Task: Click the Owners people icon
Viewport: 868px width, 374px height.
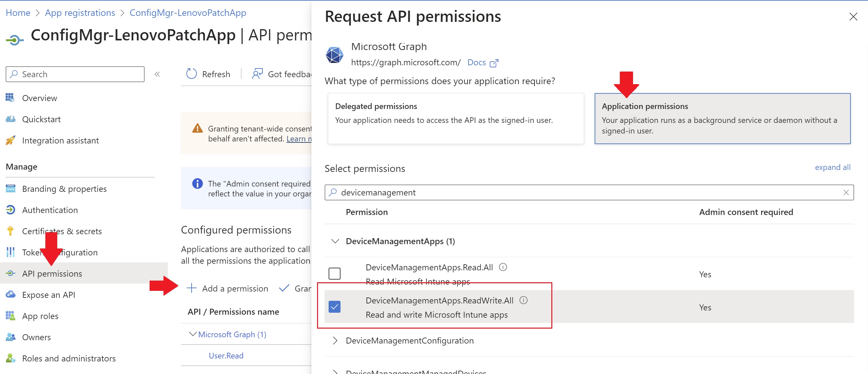Action: coord(10,337)
